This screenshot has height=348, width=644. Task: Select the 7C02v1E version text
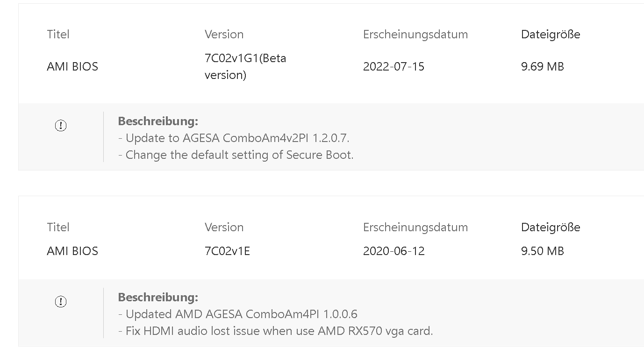[x=227, y=251]
